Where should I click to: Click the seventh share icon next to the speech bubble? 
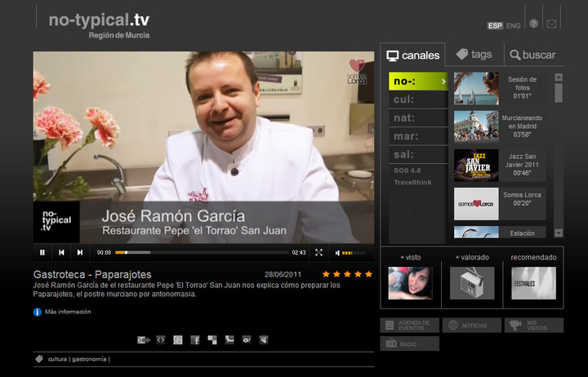pyautogui.click(x=247, y=340)
